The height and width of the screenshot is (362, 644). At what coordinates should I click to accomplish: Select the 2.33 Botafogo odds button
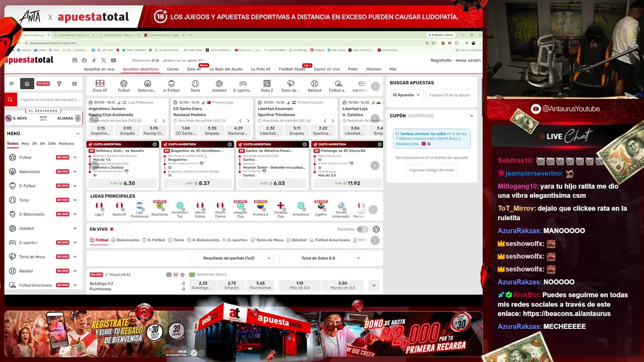coord(203,285)
